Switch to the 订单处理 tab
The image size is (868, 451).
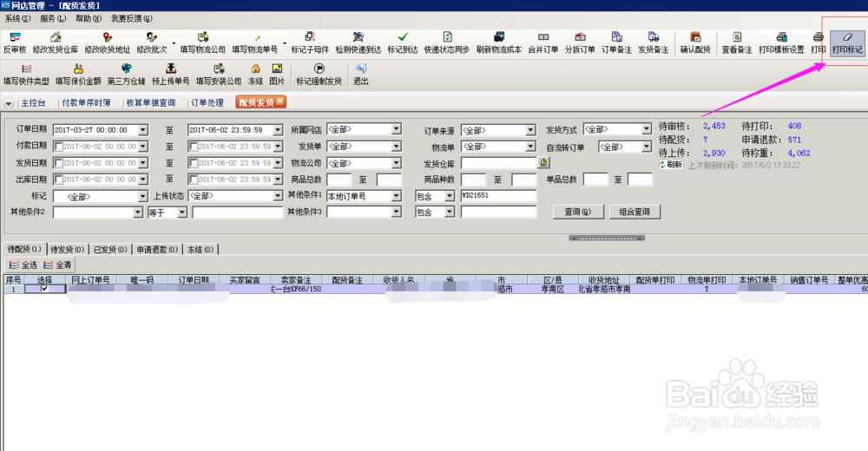click(x=207, y=103)
